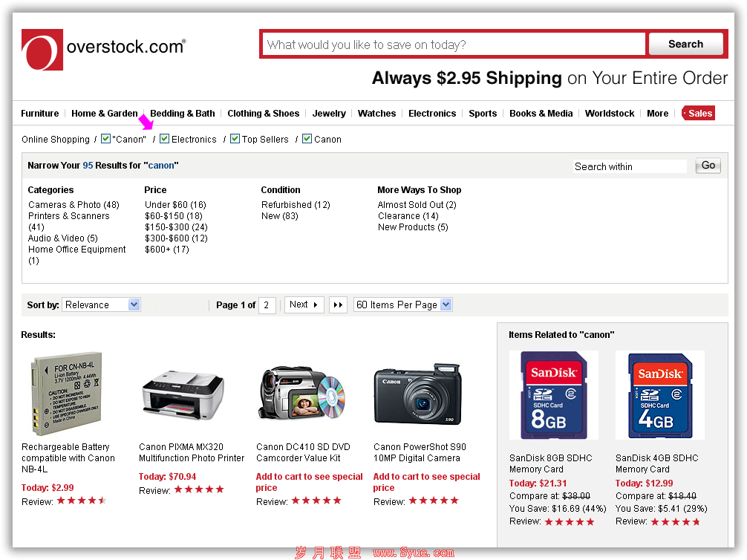747x560 pixels.
Task: Click the Go button
Action: [x=708, y=166]
